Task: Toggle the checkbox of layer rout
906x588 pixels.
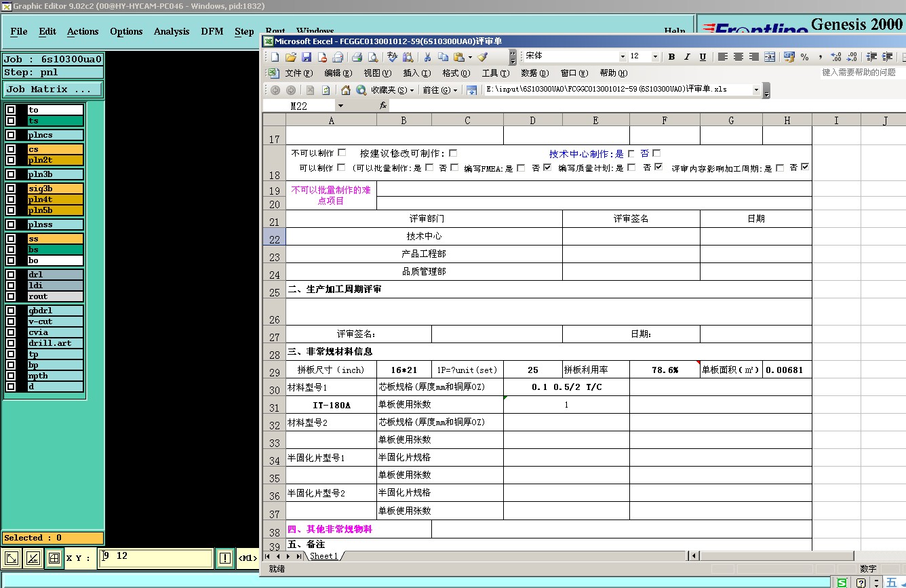Action: tap(11, 296)
